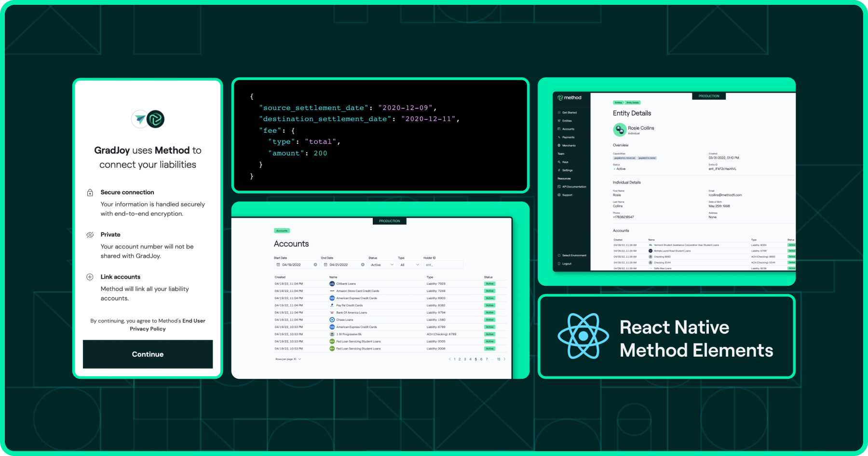
Task: Open the Privacy Policy link
Action: coord(148,329)
